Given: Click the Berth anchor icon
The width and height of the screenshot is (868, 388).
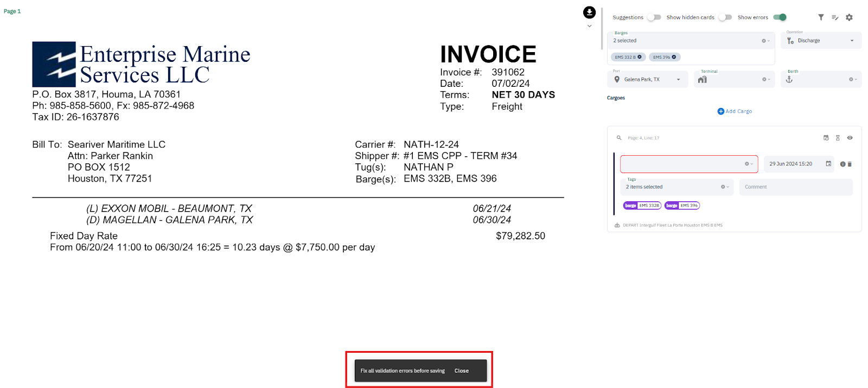Looking at the screenshot, I should pos(789,79).
